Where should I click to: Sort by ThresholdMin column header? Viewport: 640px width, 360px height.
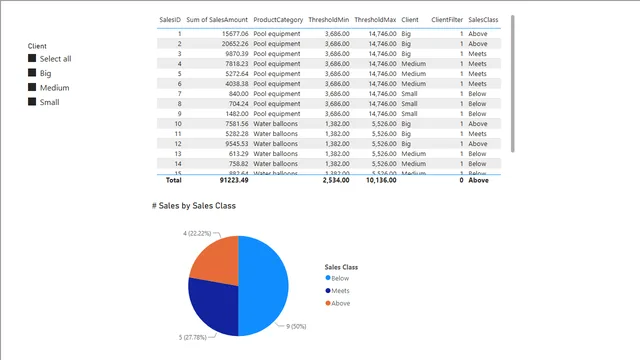[329, 20]
